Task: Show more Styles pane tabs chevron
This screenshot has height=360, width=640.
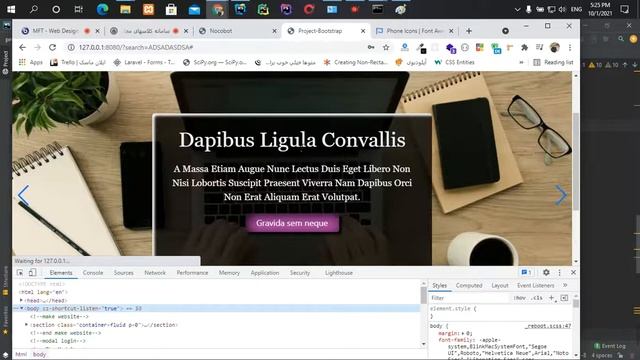Action: point(565,285)
